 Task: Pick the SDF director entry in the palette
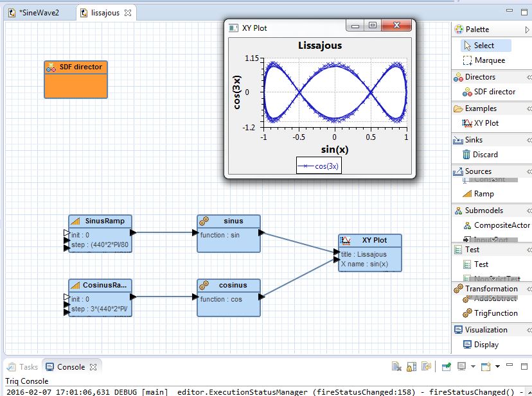(489, 92)
